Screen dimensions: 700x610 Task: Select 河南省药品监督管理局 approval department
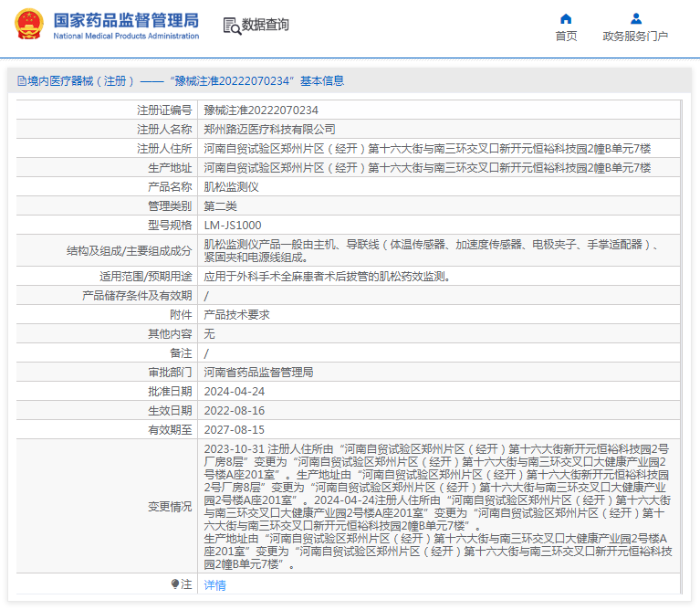click(x=258, y=373)
